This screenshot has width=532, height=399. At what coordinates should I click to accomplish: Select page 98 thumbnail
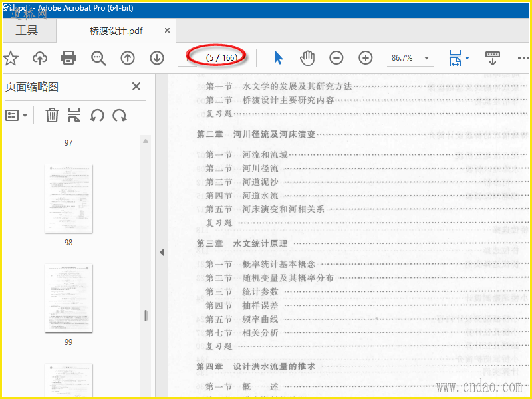click(68, 198)
